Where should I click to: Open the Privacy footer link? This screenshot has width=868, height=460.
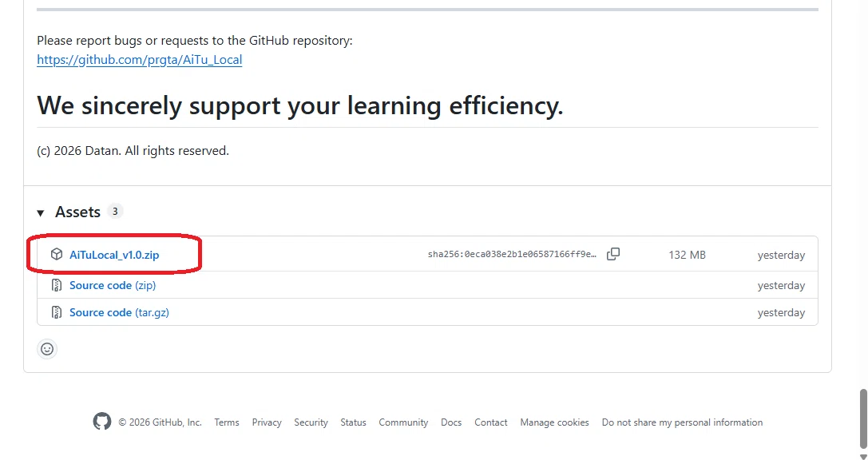point(267,422)
